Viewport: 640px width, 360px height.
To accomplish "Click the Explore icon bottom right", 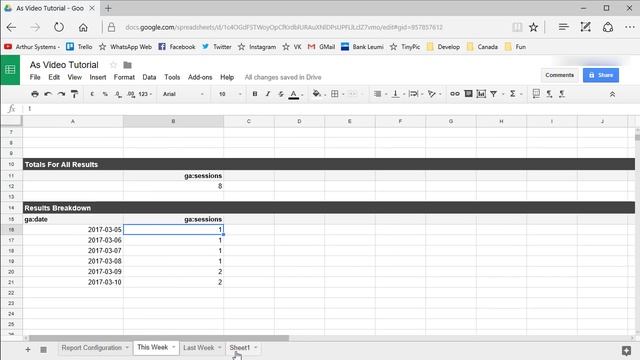I will pos(627,350).
